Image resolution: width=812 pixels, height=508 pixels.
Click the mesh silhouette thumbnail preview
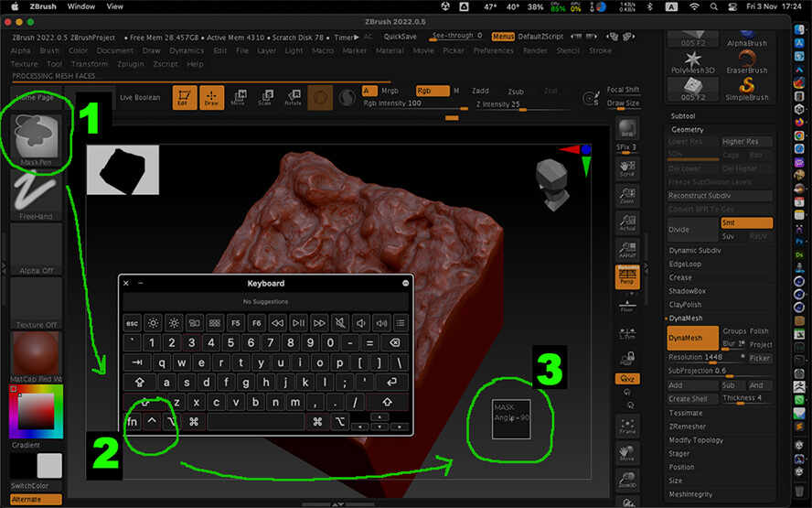coord(123,170)
